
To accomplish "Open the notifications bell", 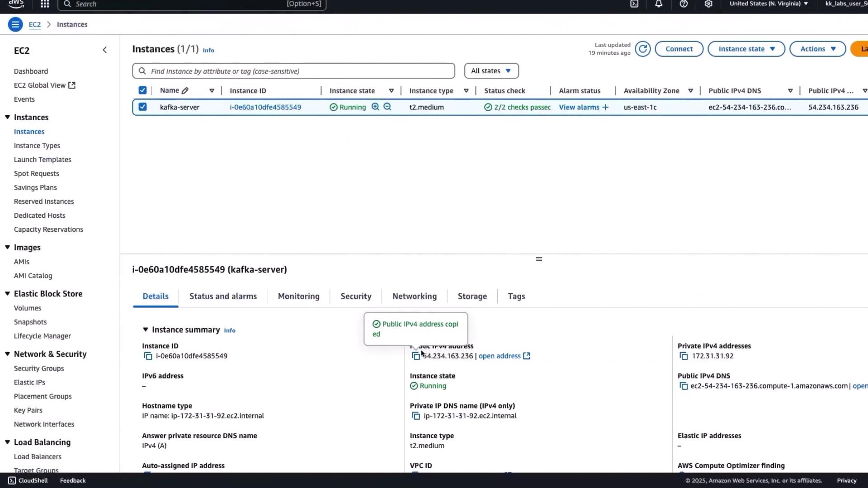I will [x=659, y=4].
